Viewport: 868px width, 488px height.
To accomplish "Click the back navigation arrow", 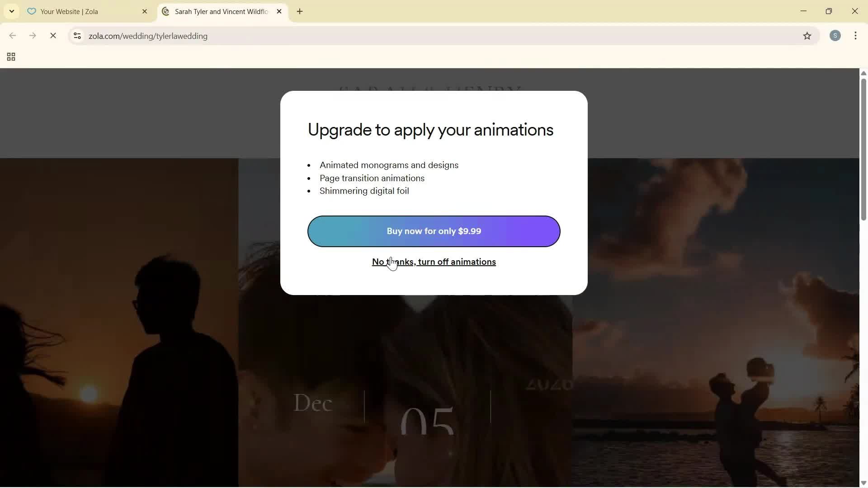I will (12, 36).
